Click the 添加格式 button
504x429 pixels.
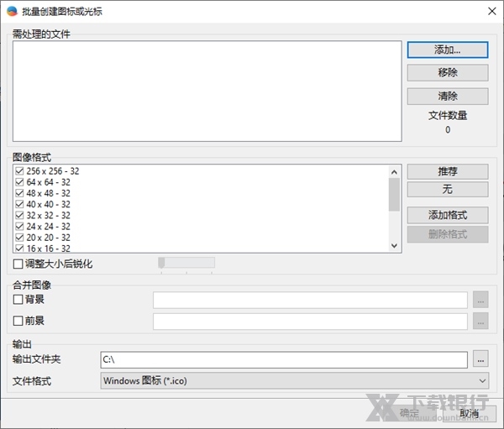pos(448,215)
